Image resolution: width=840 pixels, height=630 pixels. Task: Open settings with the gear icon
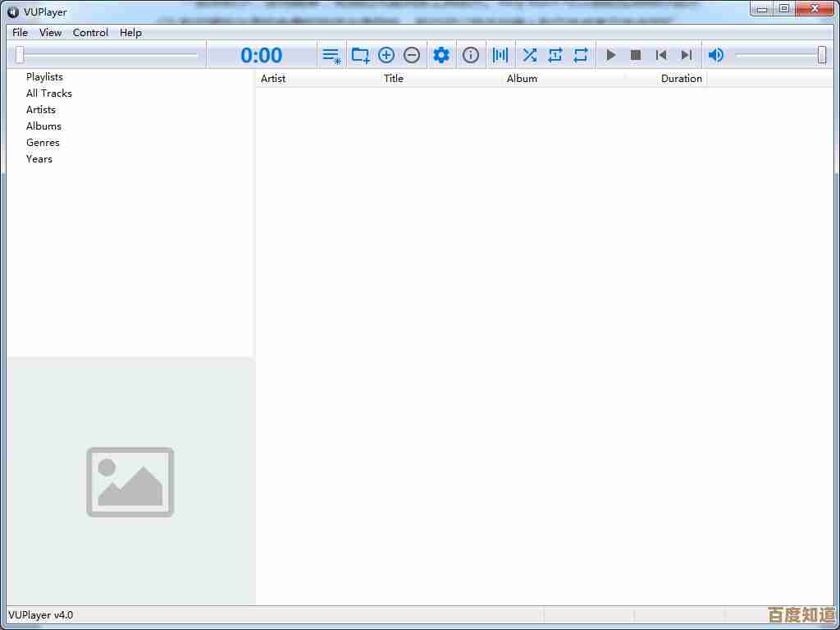(x=441, y=56)
